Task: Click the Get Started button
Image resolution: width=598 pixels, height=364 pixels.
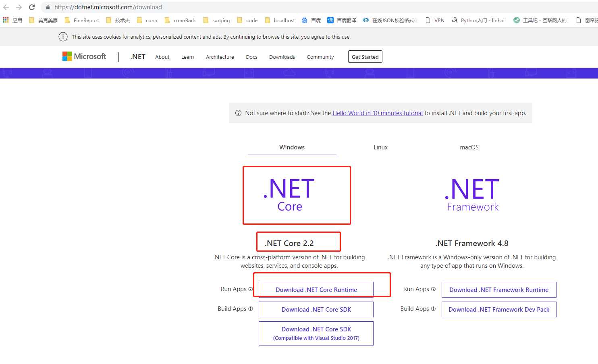Action: [365, 57]
